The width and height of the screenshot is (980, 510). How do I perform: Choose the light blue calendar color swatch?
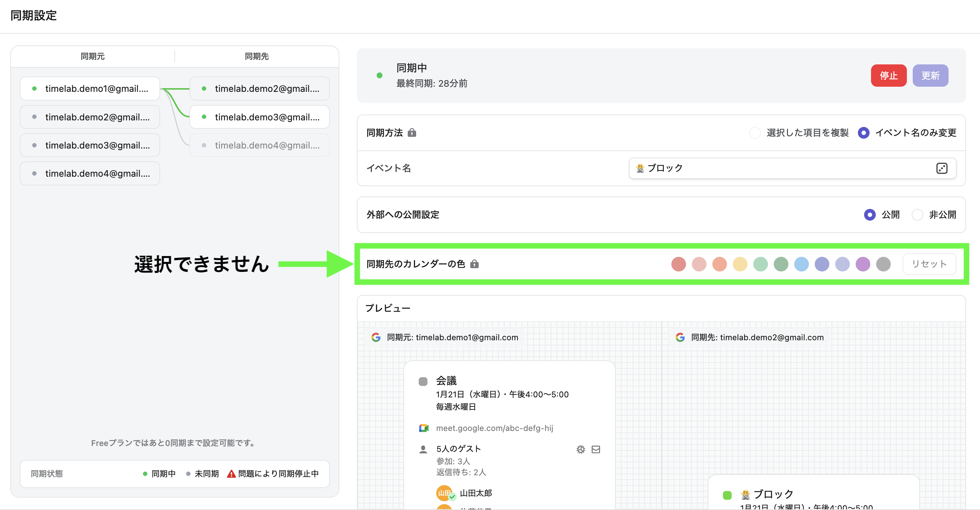coord(802,264)
